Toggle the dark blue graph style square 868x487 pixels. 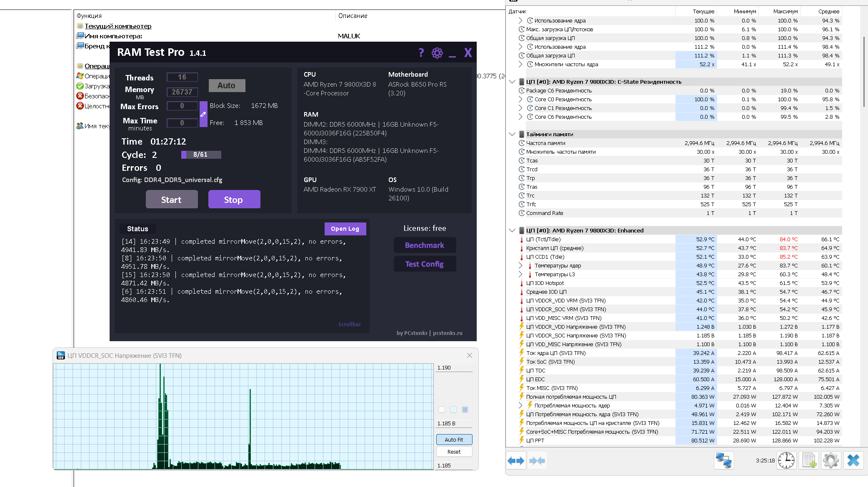point(465,410)
